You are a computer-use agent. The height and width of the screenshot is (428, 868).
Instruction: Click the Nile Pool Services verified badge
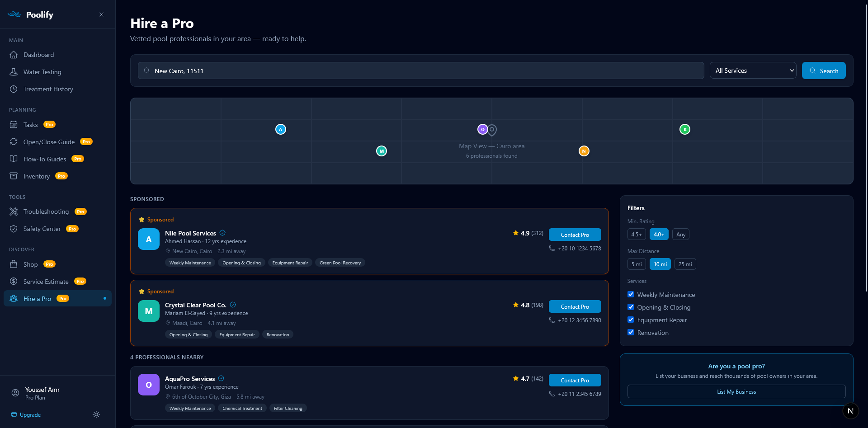(222, 233)
